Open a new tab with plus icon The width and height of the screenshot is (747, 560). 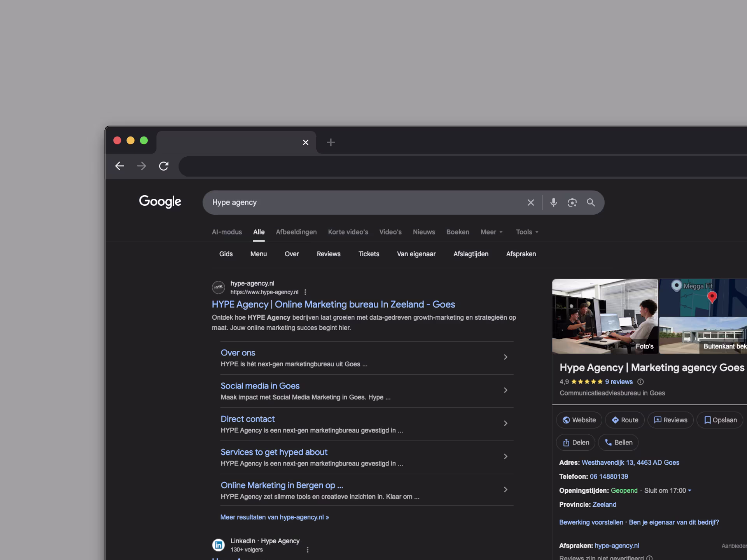[331, 142]
